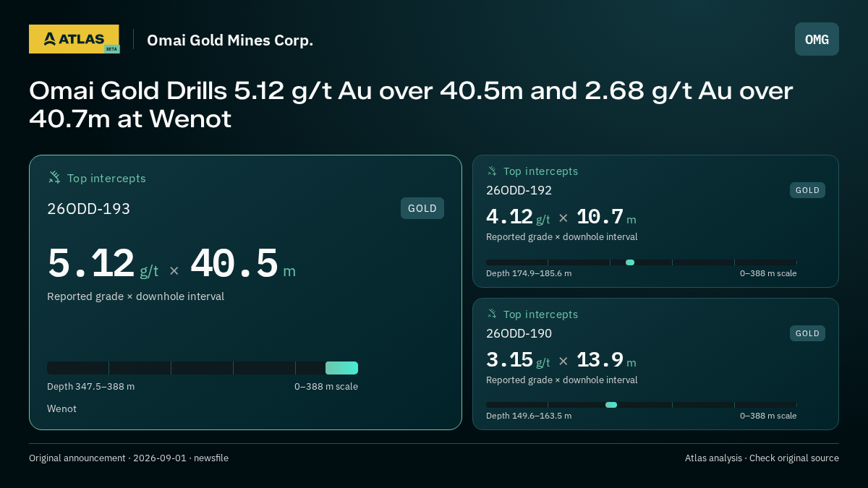Click the 'Original announcement · 2026-09-01 · newsfile' footer

click(129, 458)
